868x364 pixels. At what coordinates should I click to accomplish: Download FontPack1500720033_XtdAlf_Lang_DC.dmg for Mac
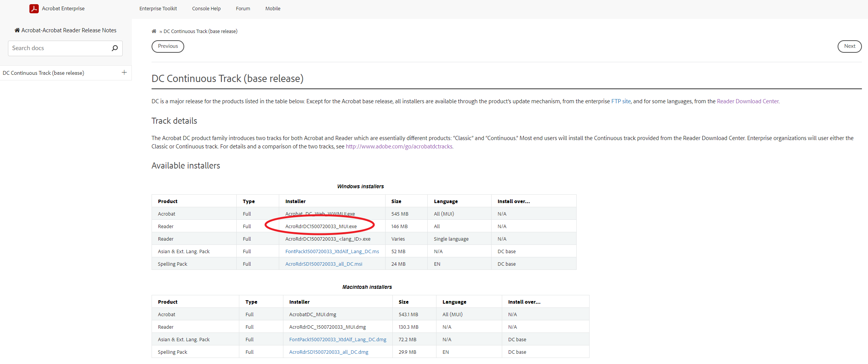click(338, 340)
